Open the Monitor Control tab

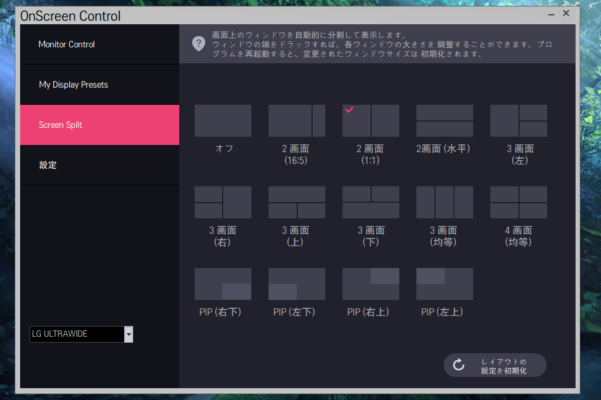99,45
